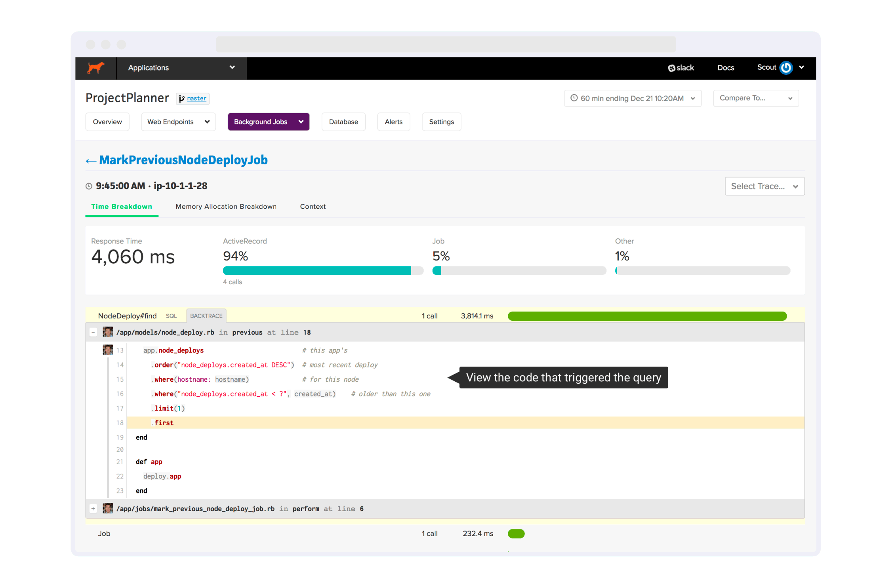Open the Settings section

tap(441, 122)
